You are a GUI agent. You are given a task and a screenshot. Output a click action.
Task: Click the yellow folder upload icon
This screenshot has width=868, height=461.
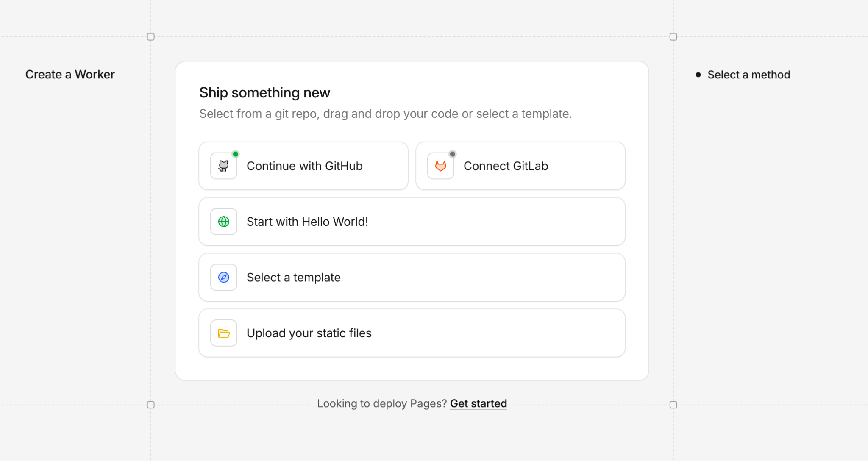(x=223, y=333)
